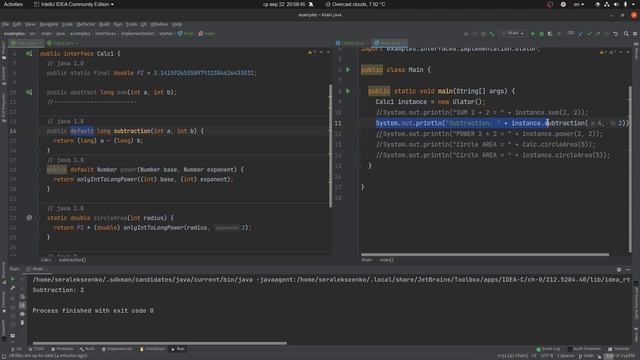
Task: Click implementation gutter icon beside sum method
Action: tap(29, 92)
